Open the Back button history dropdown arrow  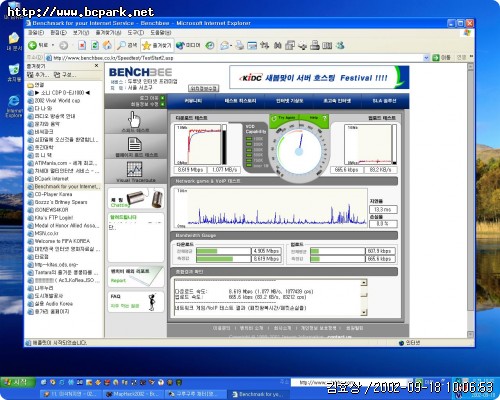pyautogui.click(x=53, y=45)
